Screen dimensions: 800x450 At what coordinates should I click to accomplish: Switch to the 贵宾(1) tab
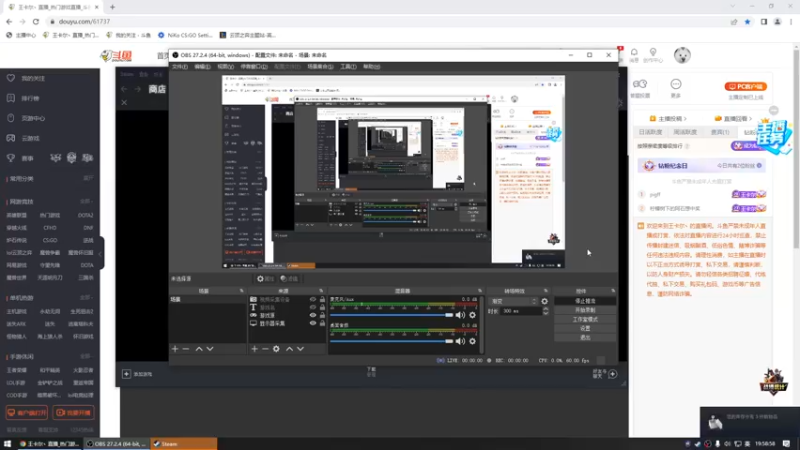pos(720,132)
